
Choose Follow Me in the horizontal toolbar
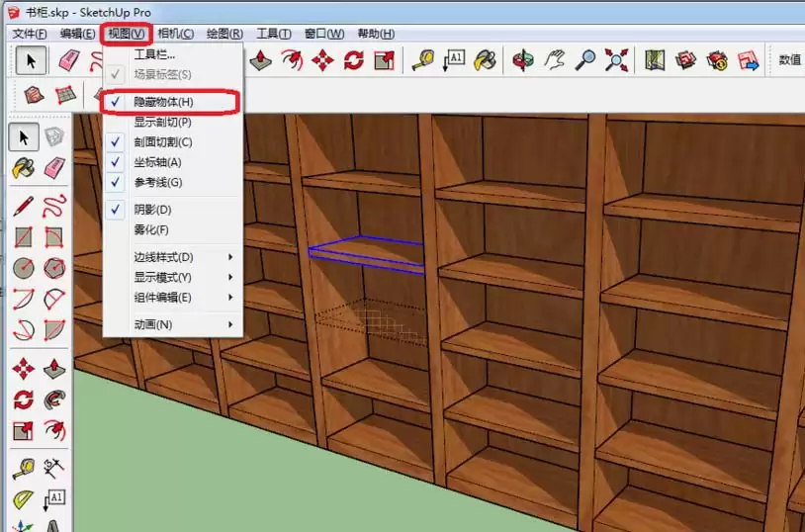pyautogui.click(x=292, y=60)
